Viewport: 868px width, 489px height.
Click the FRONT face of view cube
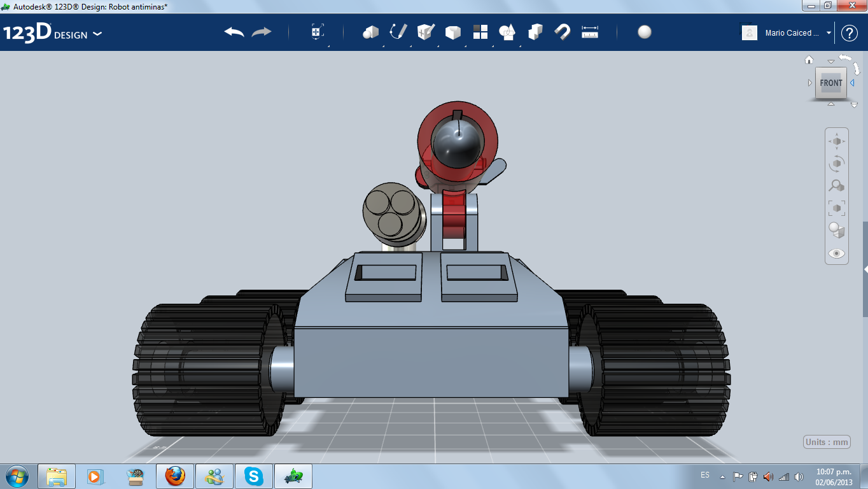(x=831, y=83)
